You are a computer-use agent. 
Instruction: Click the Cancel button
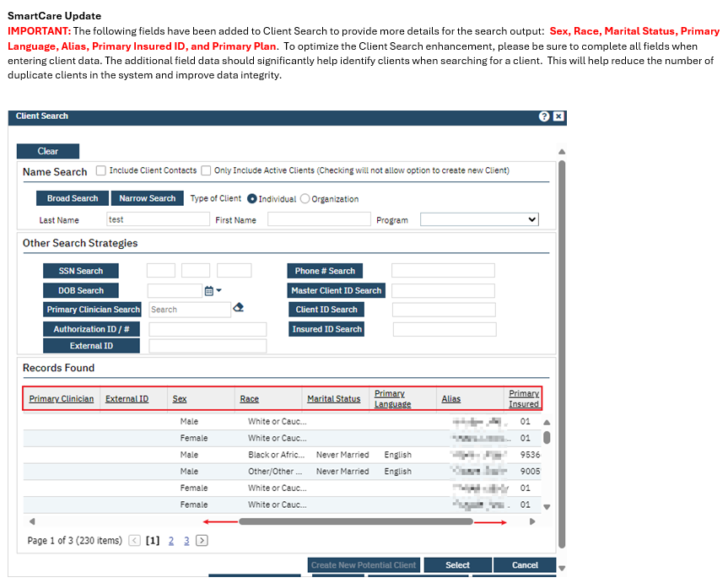tap(525, 565)
